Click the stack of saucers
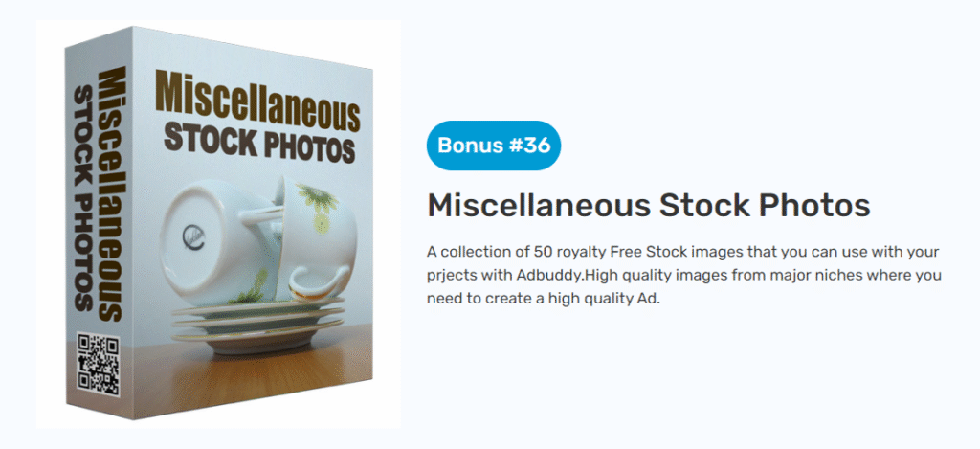Image resolution: width=980 pixels, height=449 pixels. (x=258, y=329)
